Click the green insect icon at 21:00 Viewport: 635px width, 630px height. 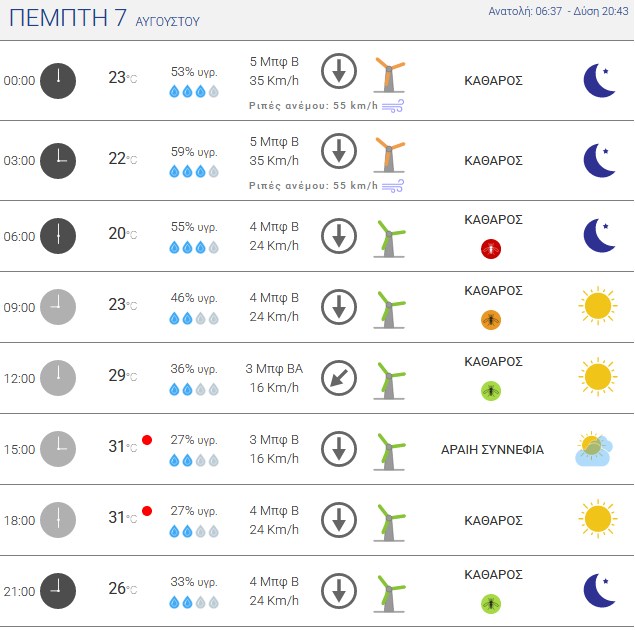(x=491, y=604)
